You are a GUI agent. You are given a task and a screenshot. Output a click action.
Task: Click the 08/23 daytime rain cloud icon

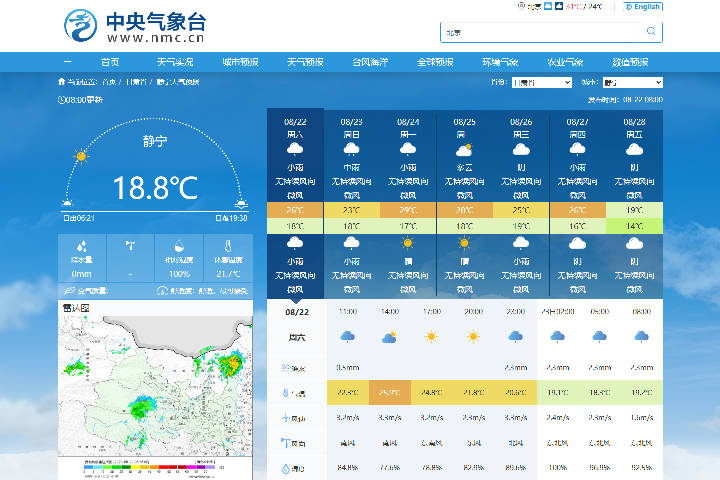point(351,149)
